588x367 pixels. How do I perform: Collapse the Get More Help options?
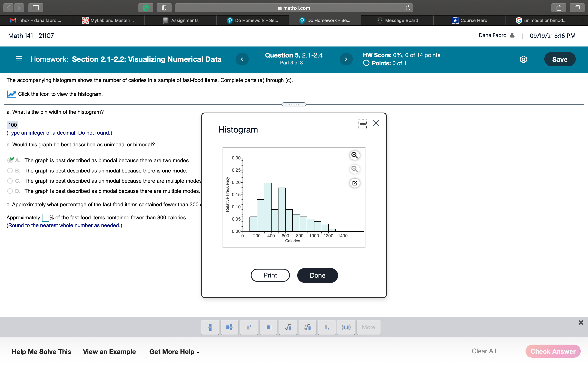pos(174,352)
